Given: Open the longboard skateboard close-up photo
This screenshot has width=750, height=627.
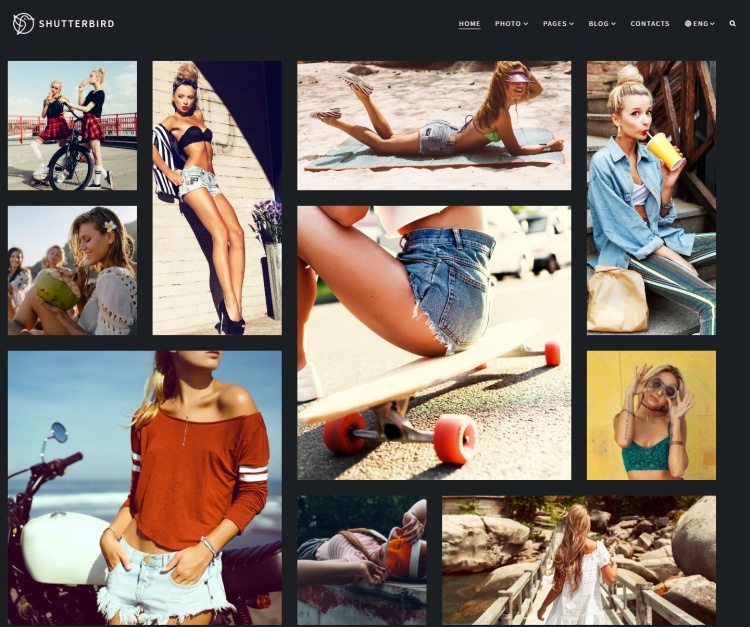Looking at the screenshot, I should pyautogui.click(x=434, y=342).
